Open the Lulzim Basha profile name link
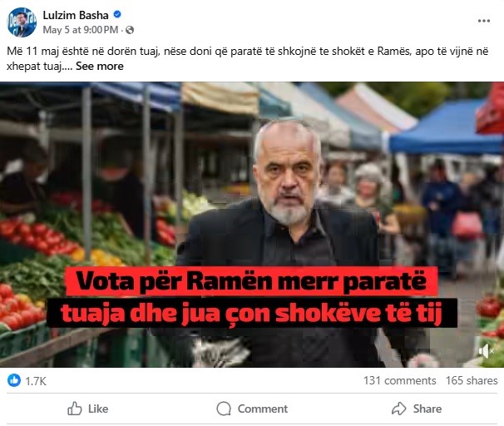504x426 pixels. [76, 15]
